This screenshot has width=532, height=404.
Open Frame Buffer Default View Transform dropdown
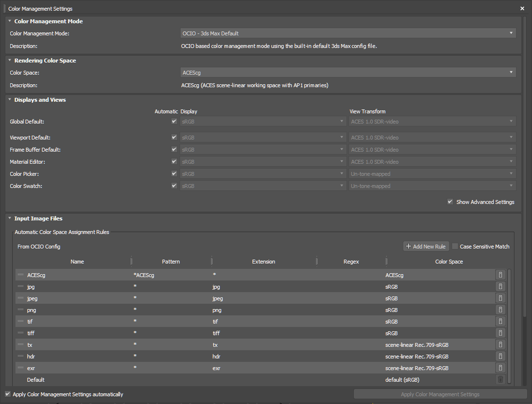click(x=433, y=150)
